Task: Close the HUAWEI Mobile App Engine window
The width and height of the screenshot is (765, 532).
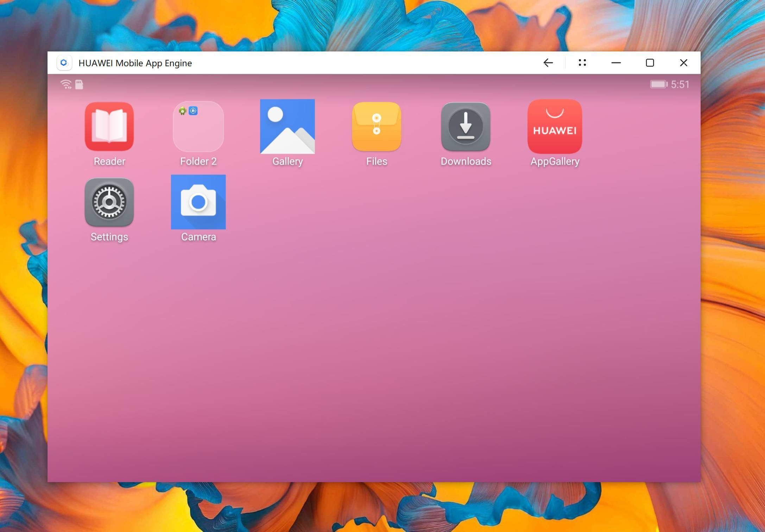Action: [x=683, y=63]
